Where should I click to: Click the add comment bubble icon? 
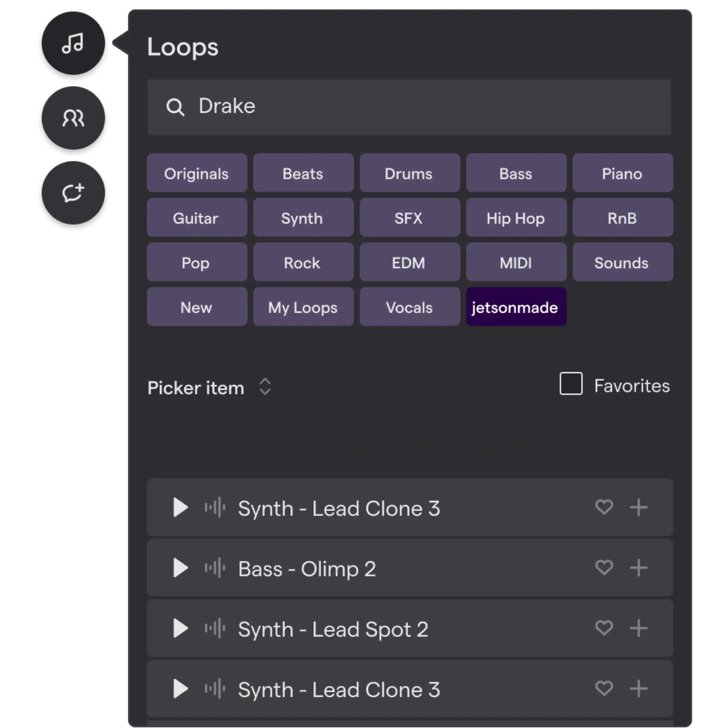click(x=73, y=194)
